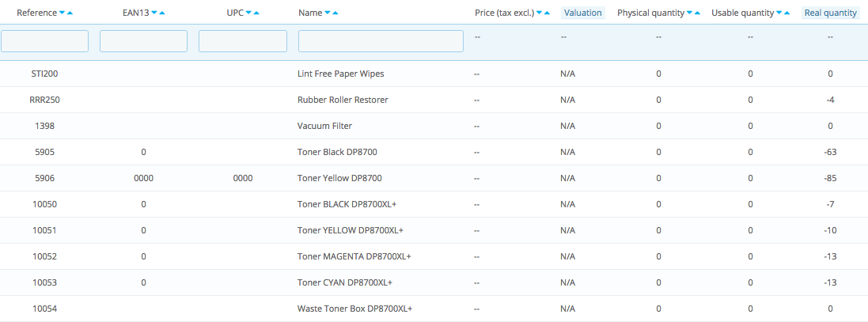Screen dimensions: 868x322
Task: Open the Toner MAGENTA DP8700XL+ row
Action: [434, 256]
